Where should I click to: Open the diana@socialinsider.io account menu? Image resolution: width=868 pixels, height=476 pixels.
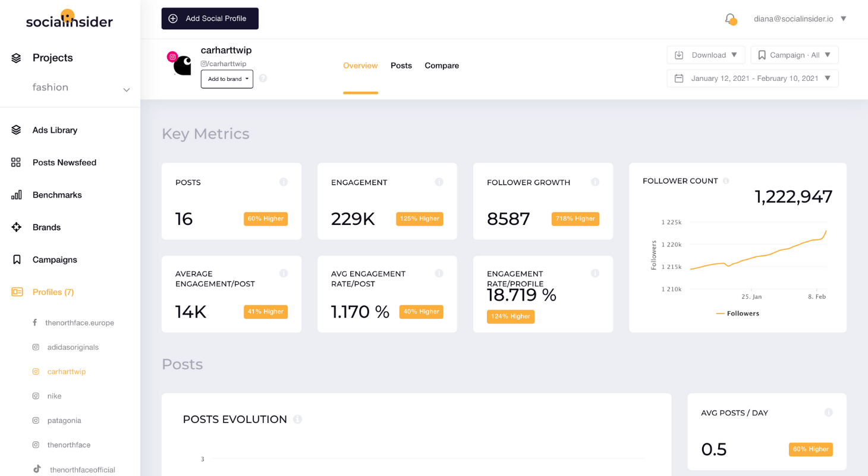pos(800,19)
